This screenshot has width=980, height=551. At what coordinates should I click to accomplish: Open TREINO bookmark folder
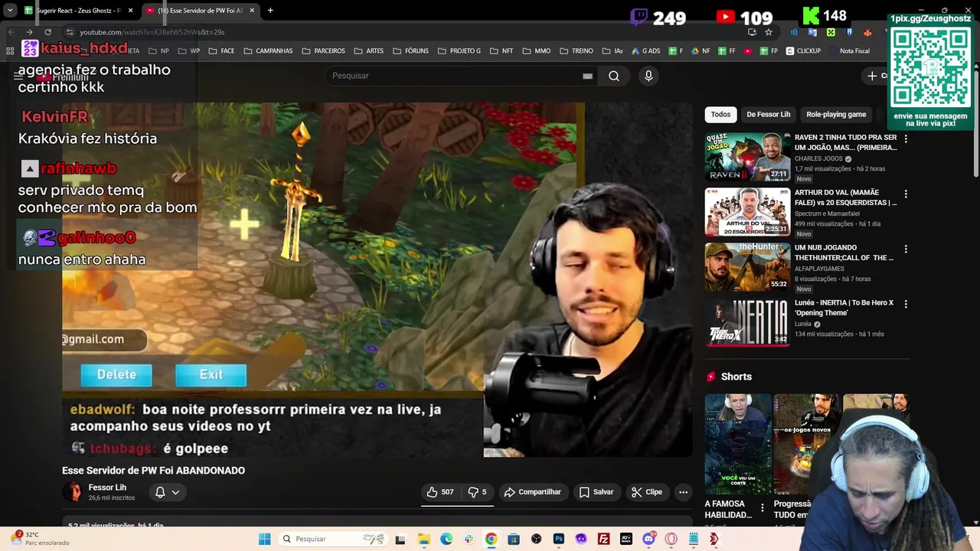(x=576, y=51)
